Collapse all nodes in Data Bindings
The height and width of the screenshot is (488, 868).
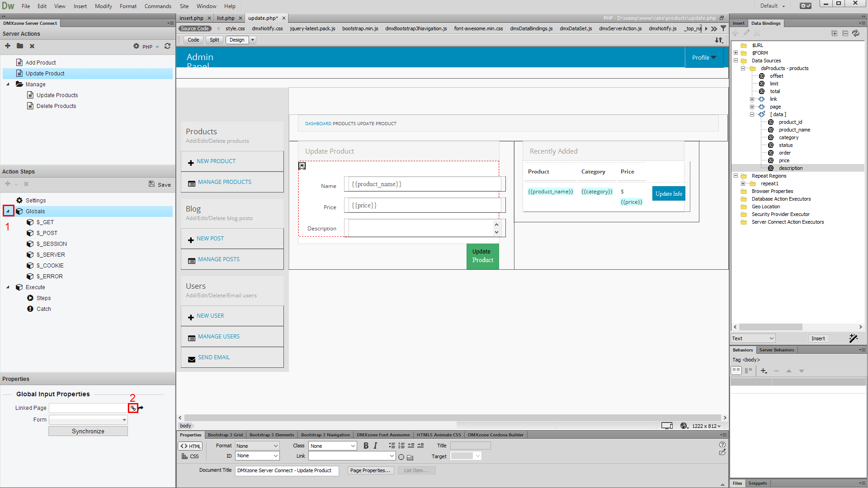(845, 33)
